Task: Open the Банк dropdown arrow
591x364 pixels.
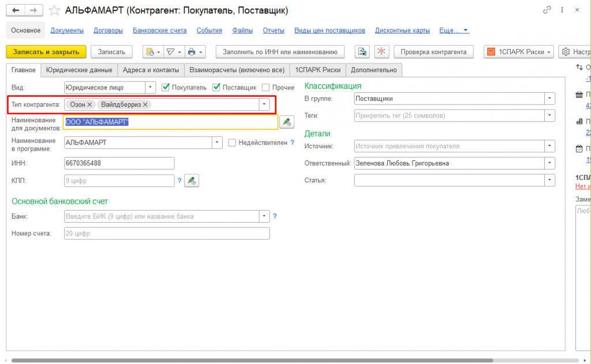Action: 264,216
